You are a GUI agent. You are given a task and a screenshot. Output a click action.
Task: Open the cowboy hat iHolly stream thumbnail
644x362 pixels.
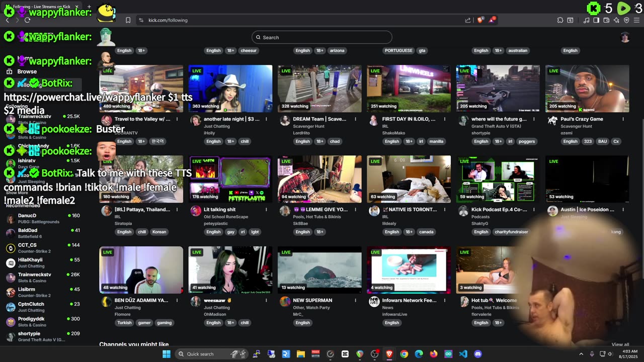230,88
